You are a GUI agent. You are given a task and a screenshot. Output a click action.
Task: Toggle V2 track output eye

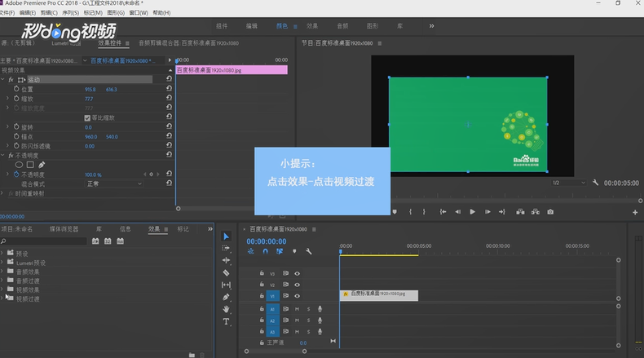pyautogui.click(x=297, y=285)
